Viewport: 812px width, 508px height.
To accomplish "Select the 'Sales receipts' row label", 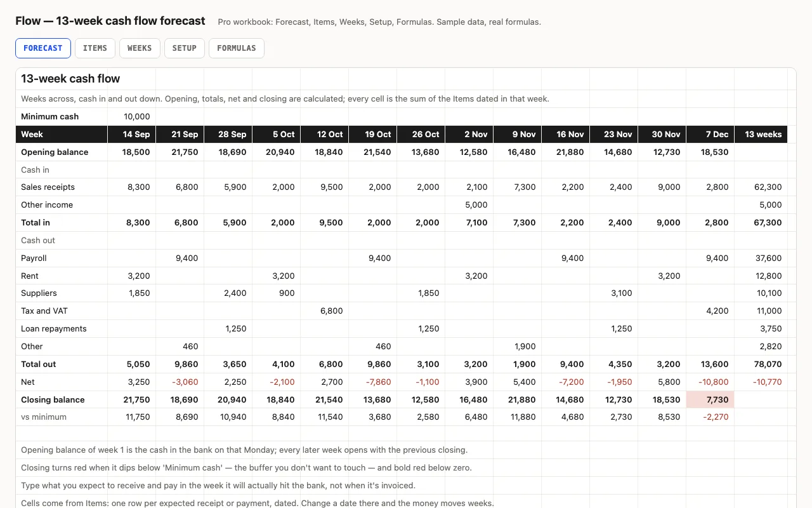I will [62, 187].
